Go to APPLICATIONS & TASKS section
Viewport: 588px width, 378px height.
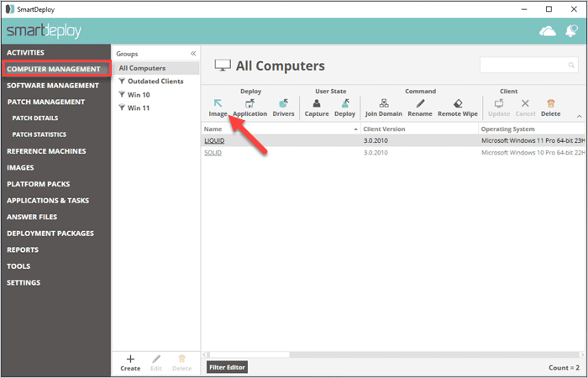pos(48,201)
